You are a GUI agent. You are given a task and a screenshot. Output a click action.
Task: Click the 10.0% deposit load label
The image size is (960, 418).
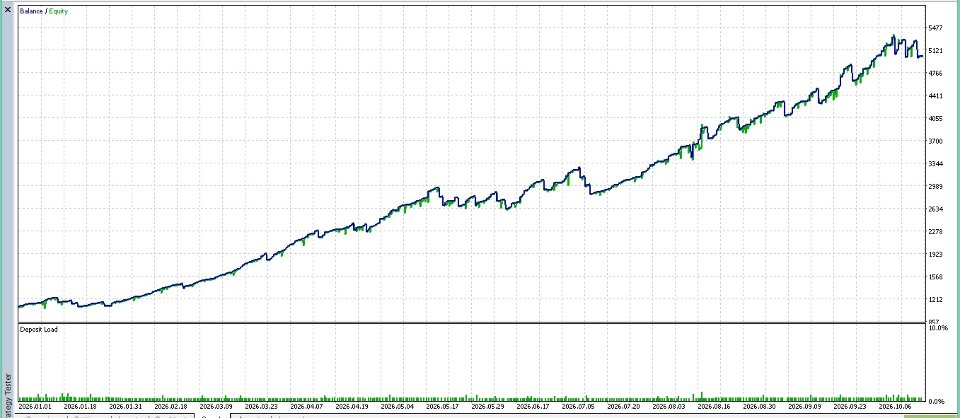point(937,329)
